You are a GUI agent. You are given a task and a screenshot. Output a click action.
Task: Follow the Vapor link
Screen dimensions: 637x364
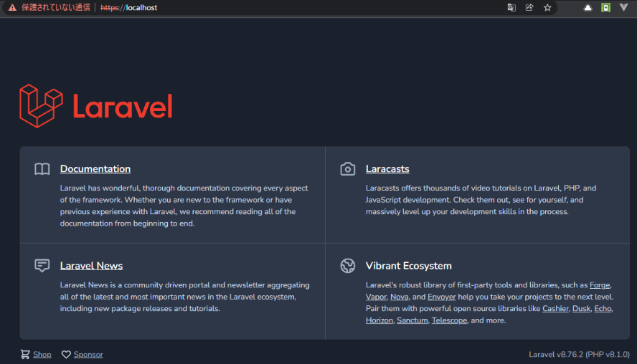tap(376, 297)
